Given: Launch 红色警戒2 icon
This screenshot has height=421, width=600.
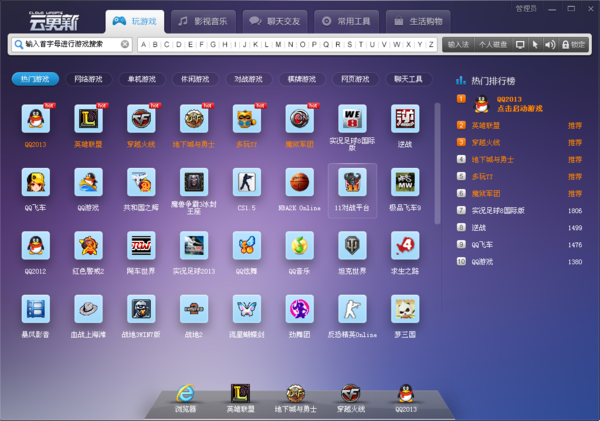Looking at the screenshot, I should coord(88,245).
